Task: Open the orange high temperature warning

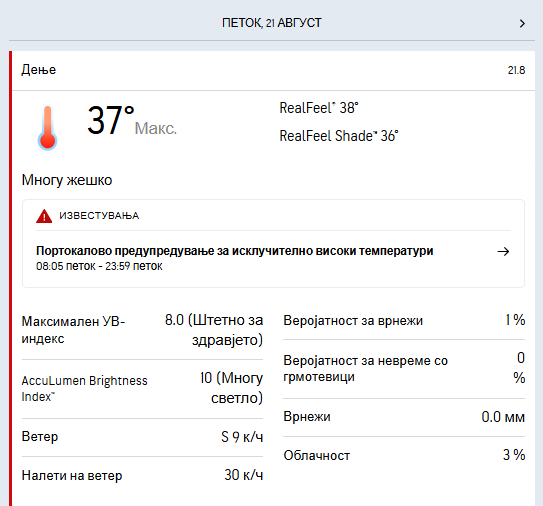Action: click(234, 251)
